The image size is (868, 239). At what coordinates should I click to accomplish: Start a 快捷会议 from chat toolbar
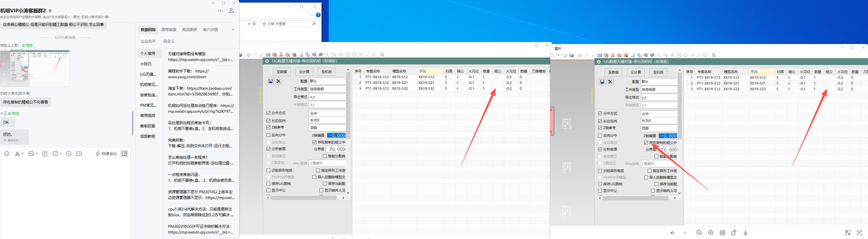[106, 154]
